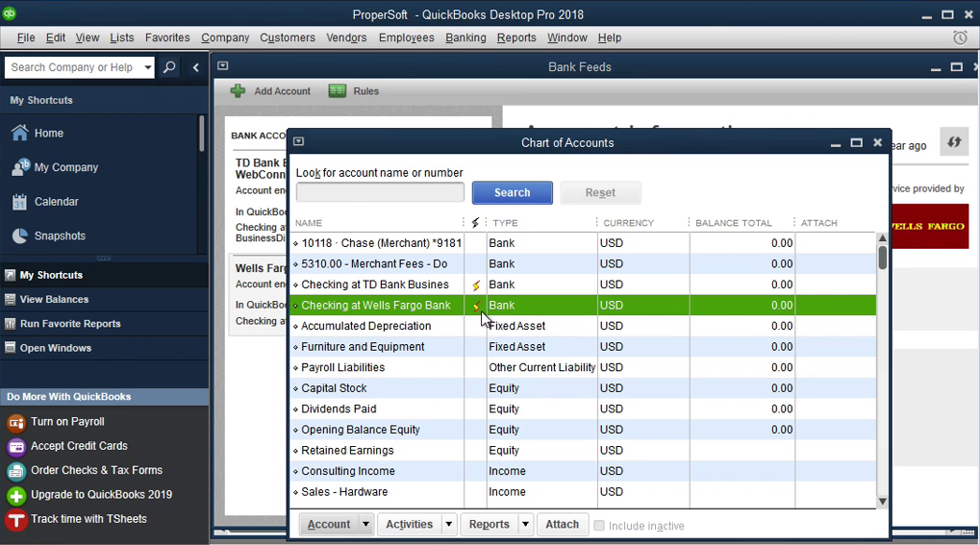Image resolution: width=980 pixels, height=545 pixels.
Task: Click accounts list scrollbar thumb
Action: (883, 257)
